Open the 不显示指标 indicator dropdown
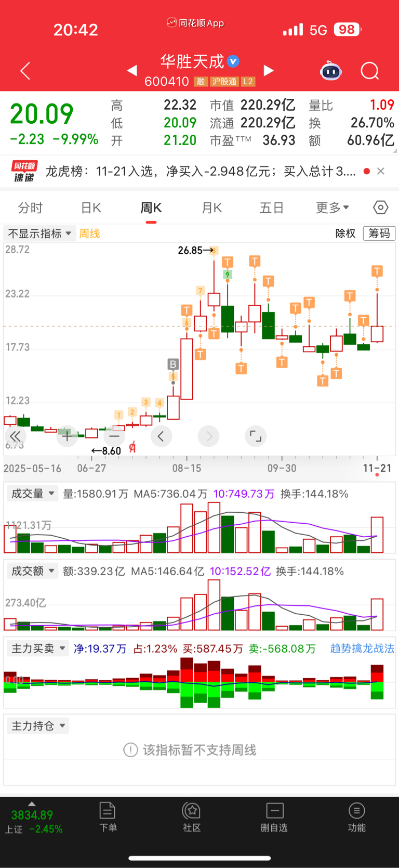Image resolution: width=399 pixels, height=868 pixels. [x=39, y=234]
